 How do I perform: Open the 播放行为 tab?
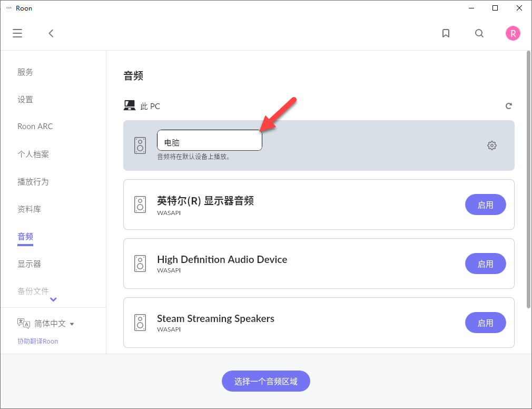click(x=33, y=182)
